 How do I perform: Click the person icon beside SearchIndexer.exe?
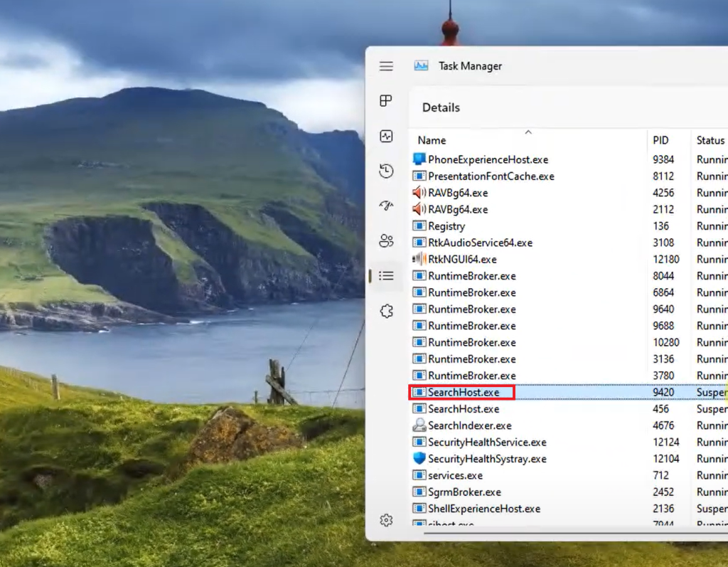418,425
